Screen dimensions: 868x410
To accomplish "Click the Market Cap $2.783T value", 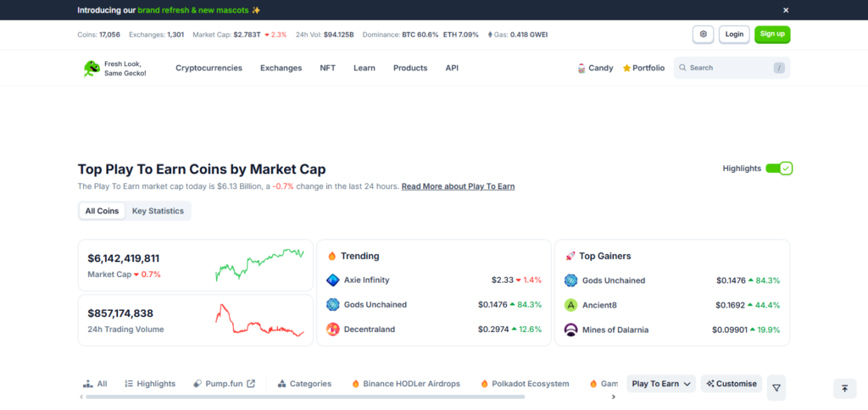I will 247,34.
